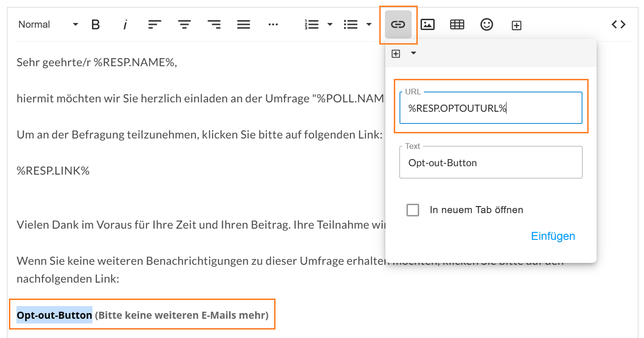Image resolution: width=644 pixels, height=338 pixels.
Task: Click line starting 'Vielen Dank im Voraus'
Action: pyautogui.click(x=200, y=224)
